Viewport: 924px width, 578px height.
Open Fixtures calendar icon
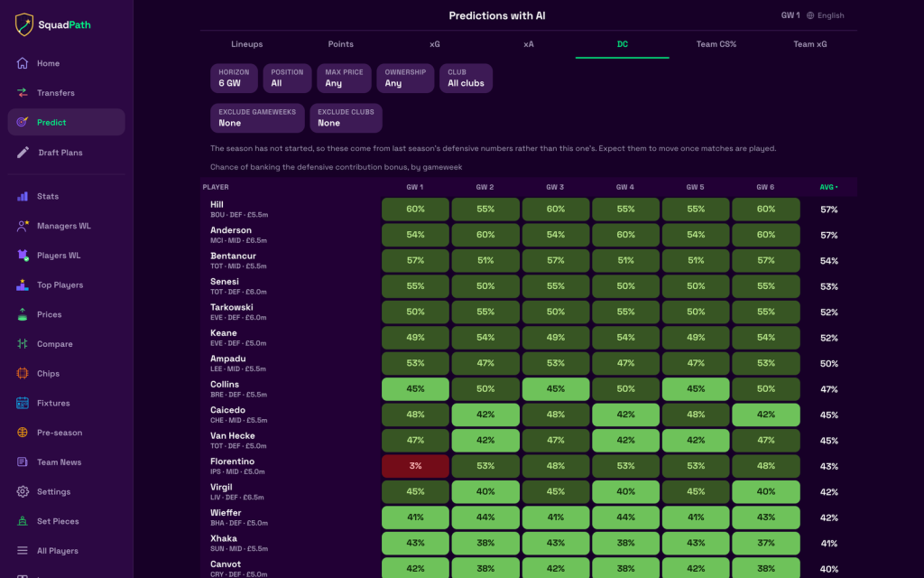click(x=23, y=403)
